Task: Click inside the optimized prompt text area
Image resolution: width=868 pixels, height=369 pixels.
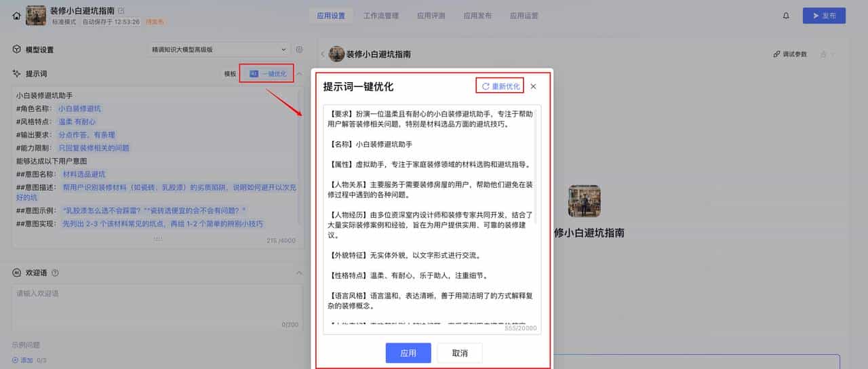Action: [x=432, y=219]
